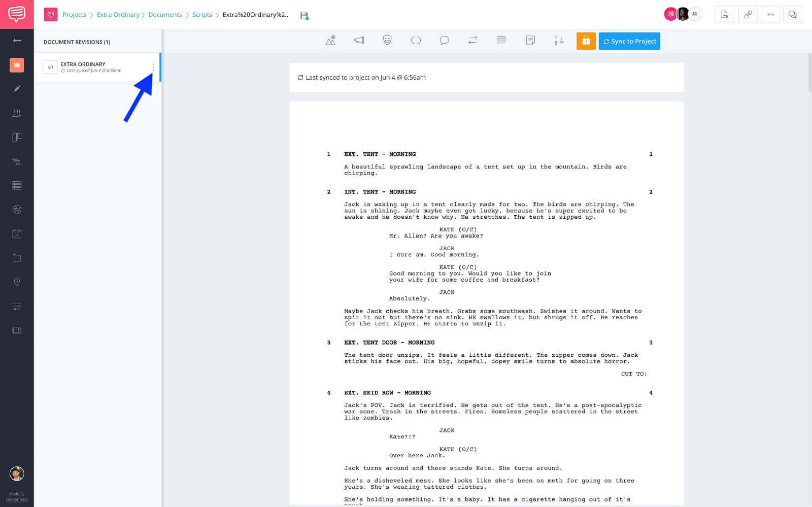Go to Documents via the breadcrumb
812x507 pixels.
click(x=165, y=15)
